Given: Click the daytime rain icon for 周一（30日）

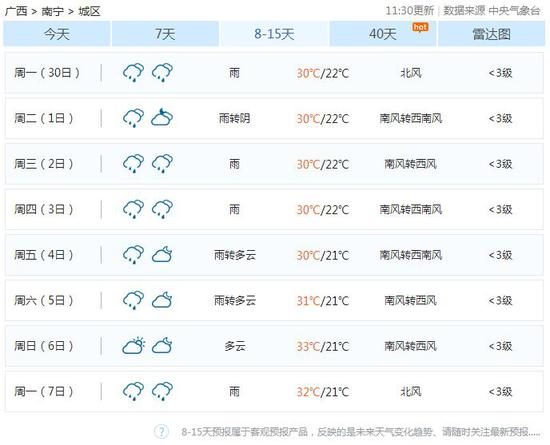Looking at the screenshot, I should [x=133, y=73].
